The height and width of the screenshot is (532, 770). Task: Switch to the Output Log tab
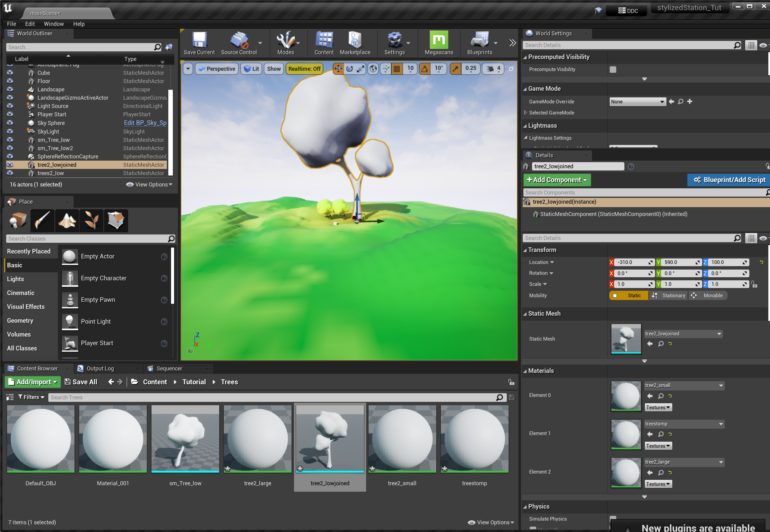point(100,368)
